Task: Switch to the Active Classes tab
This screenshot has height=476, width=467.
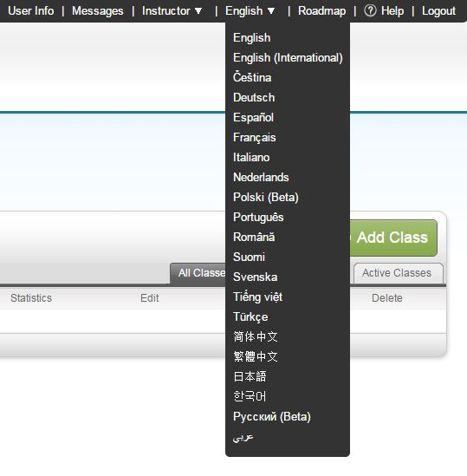Action: [398, 273]
